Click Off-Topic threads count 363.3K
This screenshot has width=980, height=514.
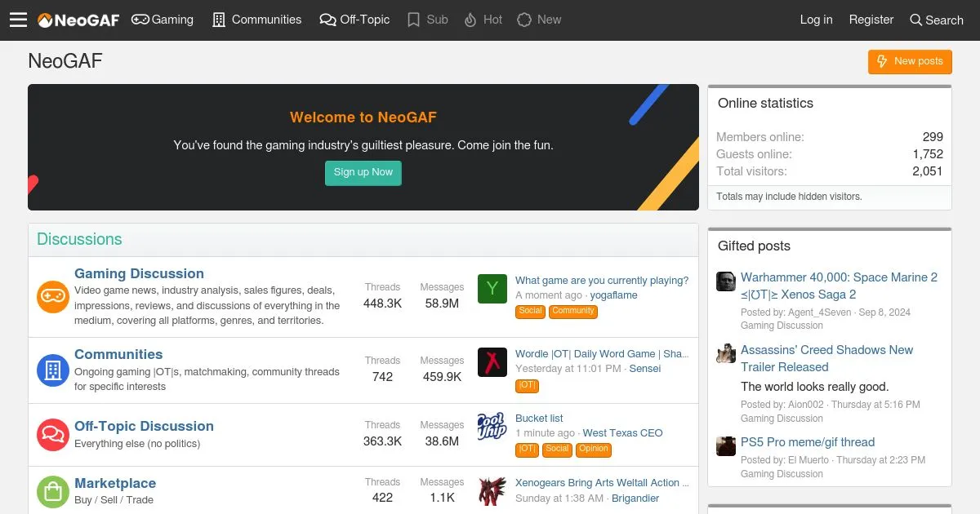click(382, 441)
